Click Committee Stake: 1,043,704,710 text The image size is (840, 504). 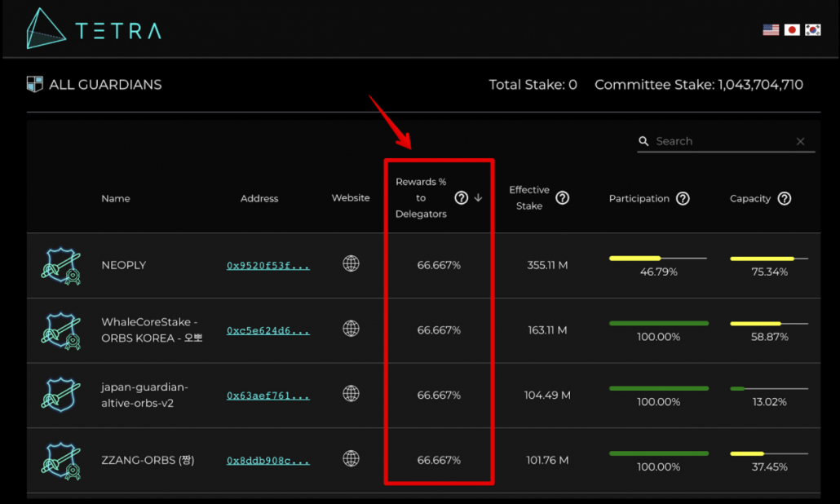click(x=699, y=85)
